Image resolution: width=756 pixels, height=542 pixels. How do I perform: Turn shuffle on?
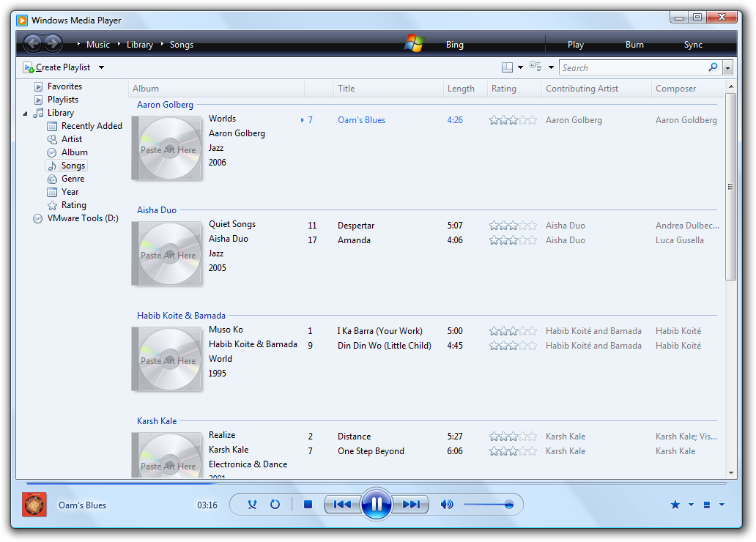click(252, 505)
